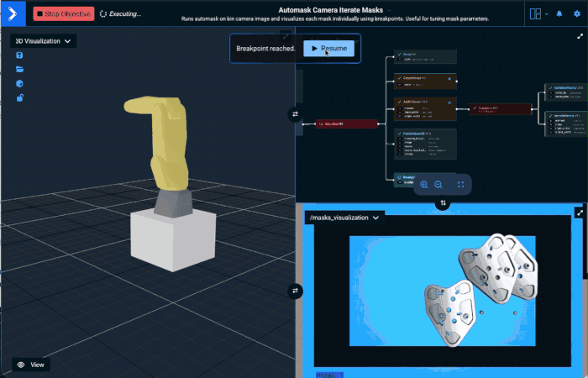Click the 'Executing...' status text
The width and height of the screenshot is (588, 378).
click(x=125, y=14)
